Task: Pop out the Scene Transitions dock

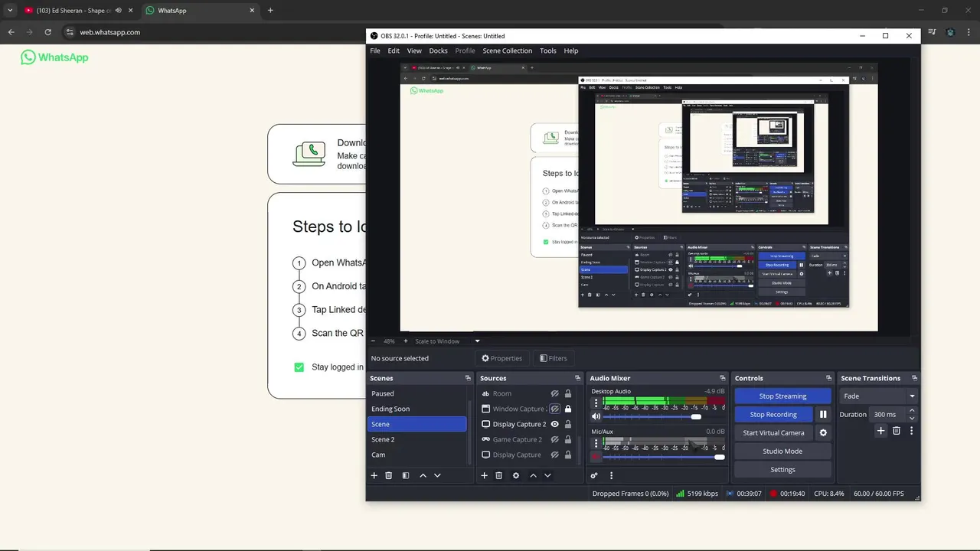Action: (x=915, y=378)
